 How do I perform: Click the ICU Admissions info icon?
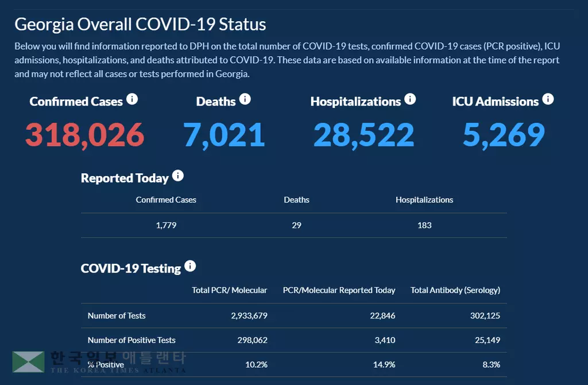click(548, 99)
